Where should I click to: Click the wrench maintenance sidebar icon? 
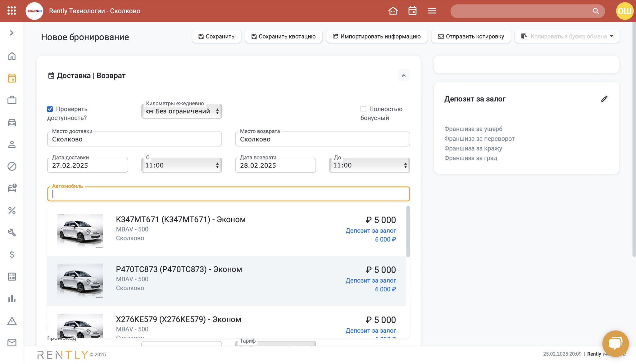(x=12, y=232)
